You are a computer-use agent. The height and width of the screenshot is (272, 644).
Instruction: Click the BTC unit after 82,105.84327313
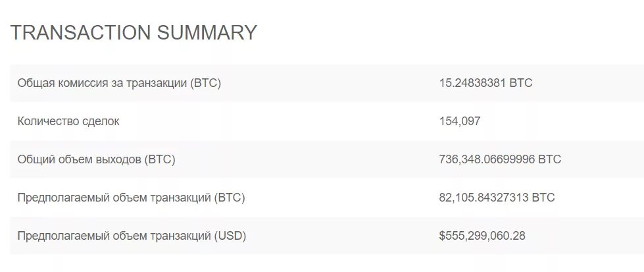[543, 198]
